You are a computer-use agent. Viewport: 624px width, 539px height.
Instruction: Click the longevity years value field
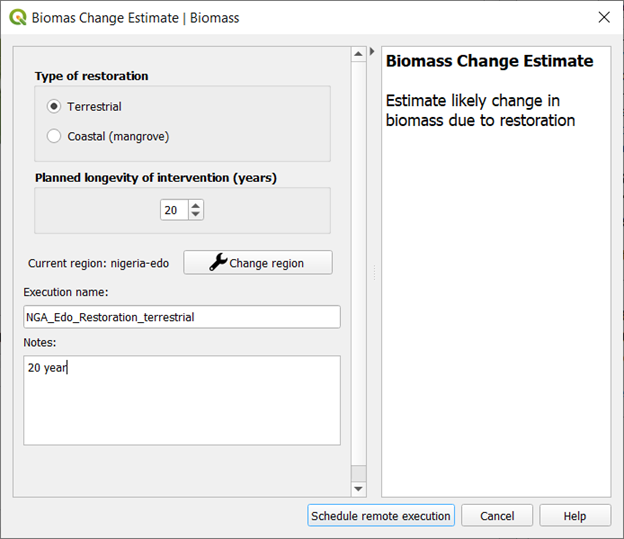[x=174, y=210]
